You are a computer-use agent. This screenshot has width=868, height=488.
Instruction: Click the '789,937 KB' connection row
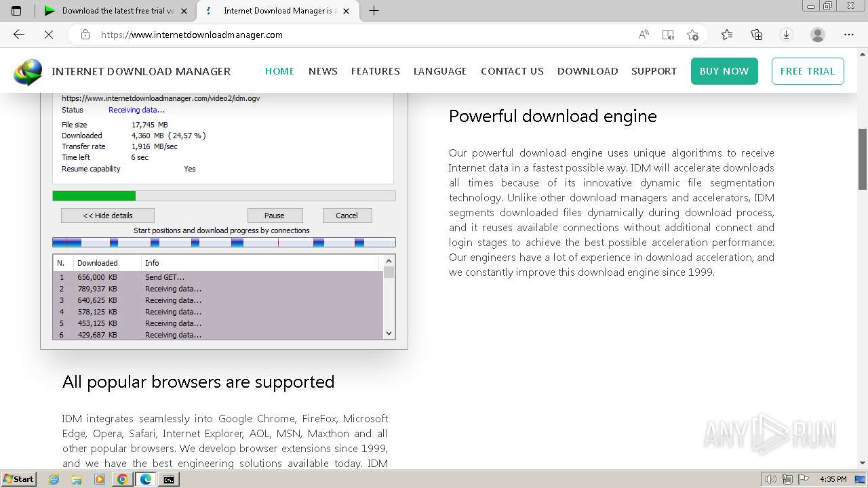coord(218,289)
